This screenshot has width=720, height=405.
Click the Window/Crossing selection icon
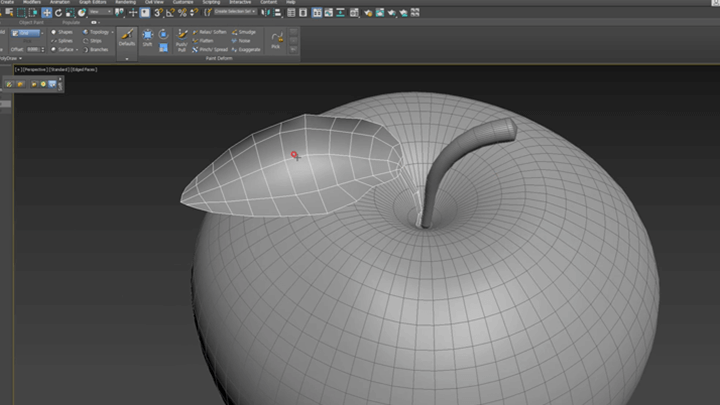tap(33, 13)
